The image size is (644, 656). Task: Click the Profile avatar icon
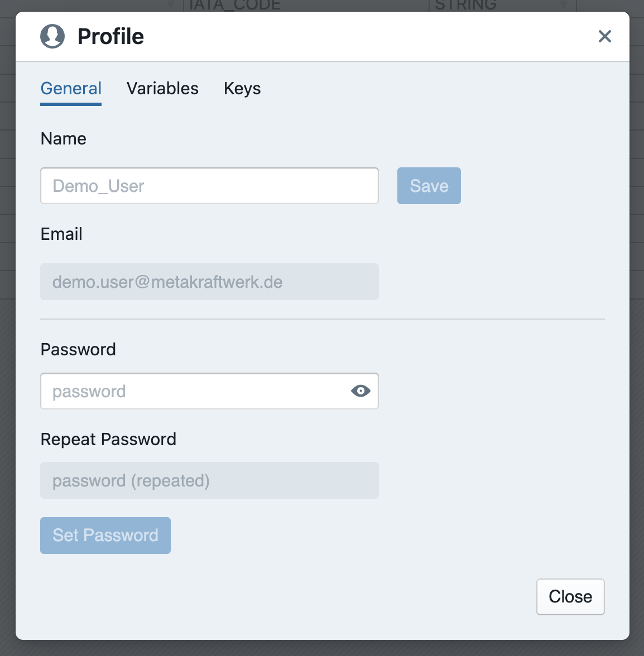point(52,36)
